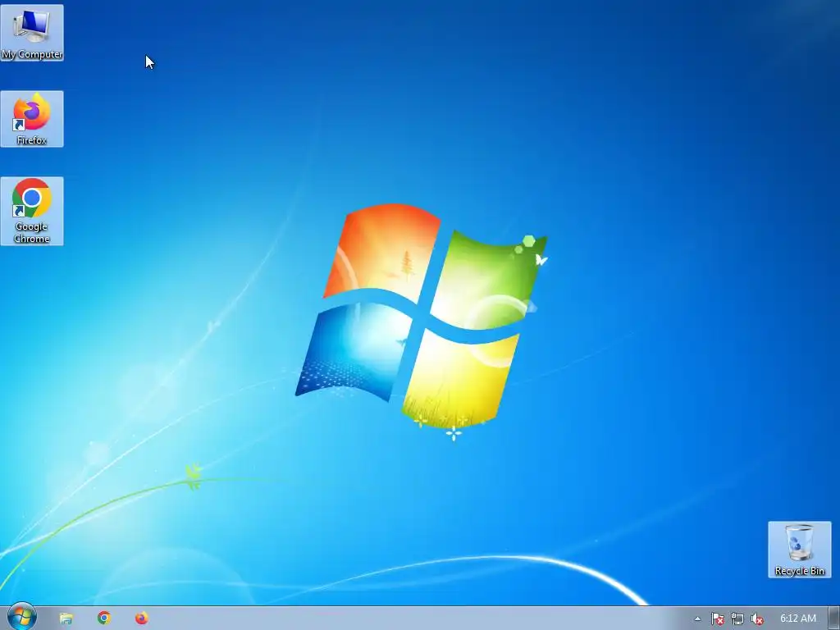The image size is (840, 630).
Task: Click the My Computer label text
Action: tap(32, 54)
